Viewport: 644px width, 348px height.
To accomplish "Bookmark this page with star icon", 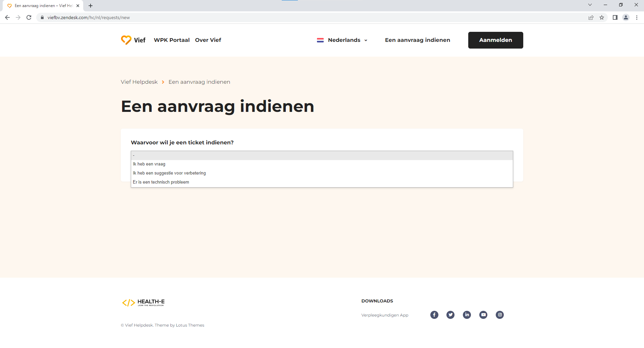I will click(602, 17).
